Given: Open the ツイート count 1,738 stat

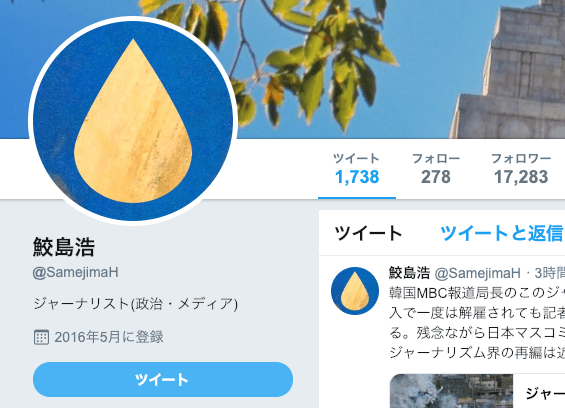Looking at the screenshot, I should point(357,169).
